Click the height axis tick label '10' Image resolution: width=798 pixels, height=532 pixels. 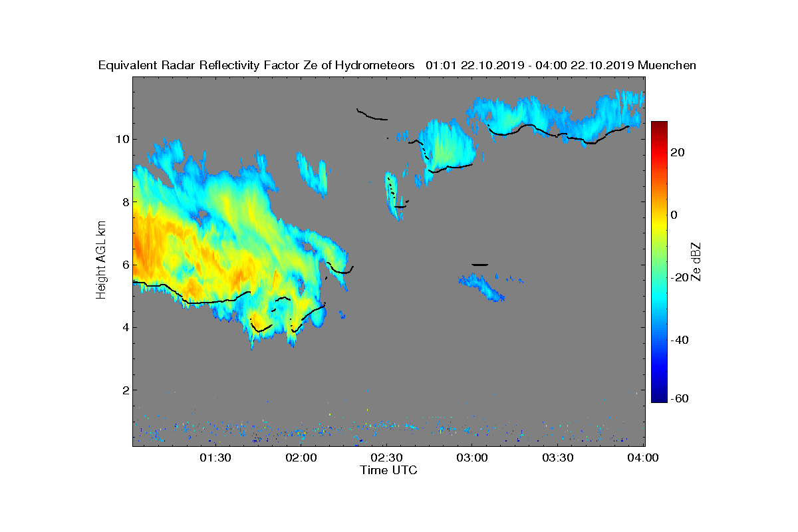pyautogui.click(x=122, y=139)
